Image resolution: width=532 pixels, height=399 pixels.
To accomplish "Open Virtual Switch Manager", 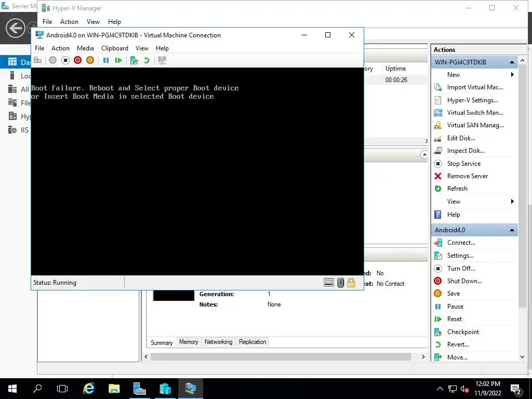I will 474,113.
